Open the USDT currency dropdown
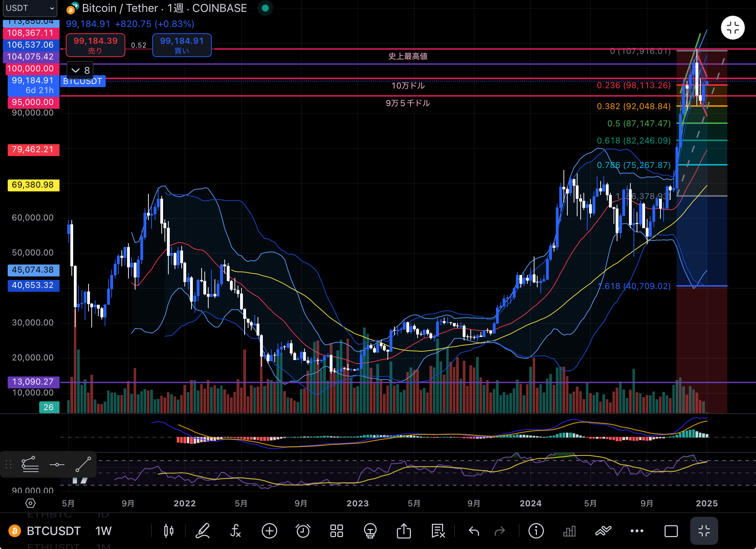Image resolution: width=756 pixels, height=549 pixels. point(30,8)
